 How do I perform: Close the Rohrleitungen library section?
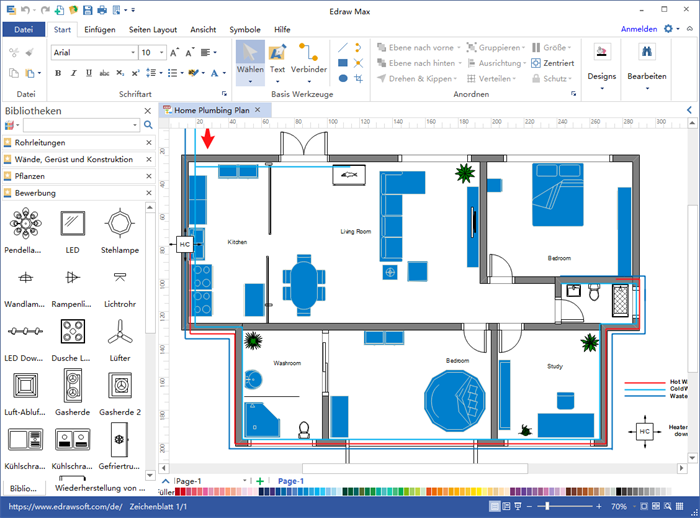[x=149, y=143]
